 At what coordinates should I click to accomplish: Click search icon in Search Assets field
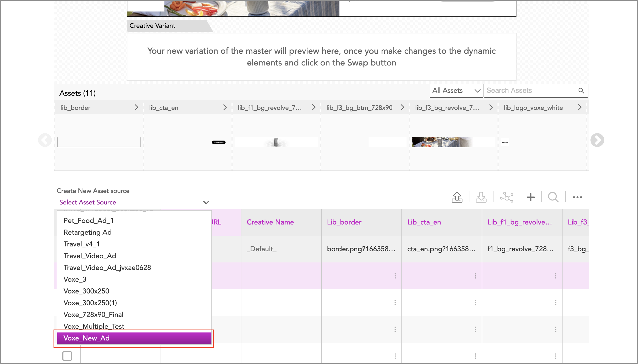point(581,91)
